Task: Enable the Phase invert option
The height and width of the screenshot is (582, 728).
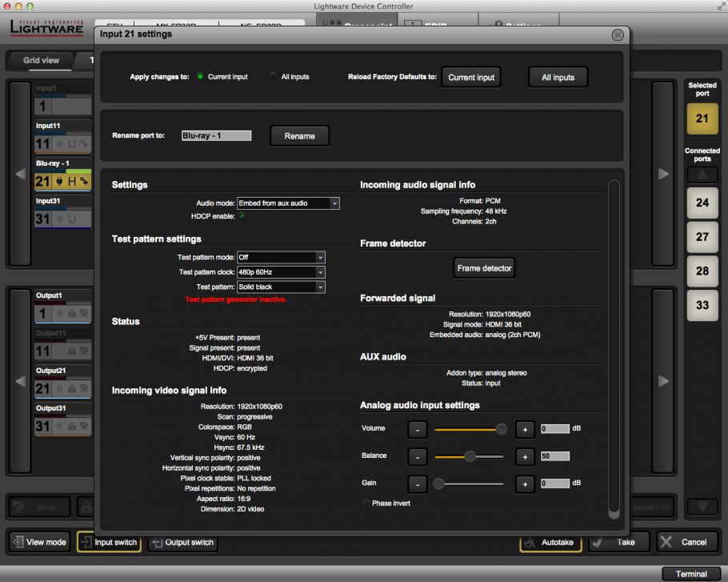Action: [366, 504]
